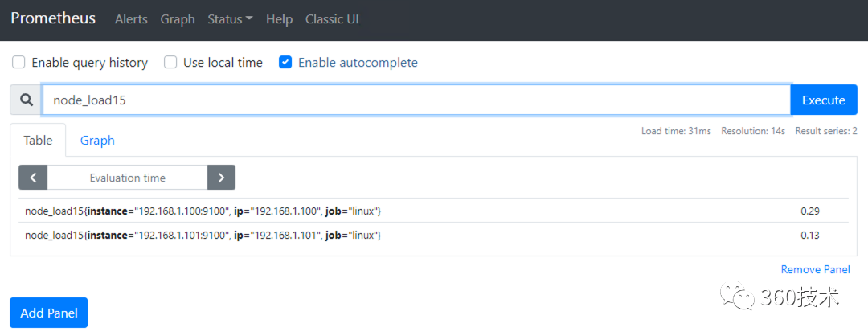Click Remove Panel link
868x336 pixels.
click(815, 270)
